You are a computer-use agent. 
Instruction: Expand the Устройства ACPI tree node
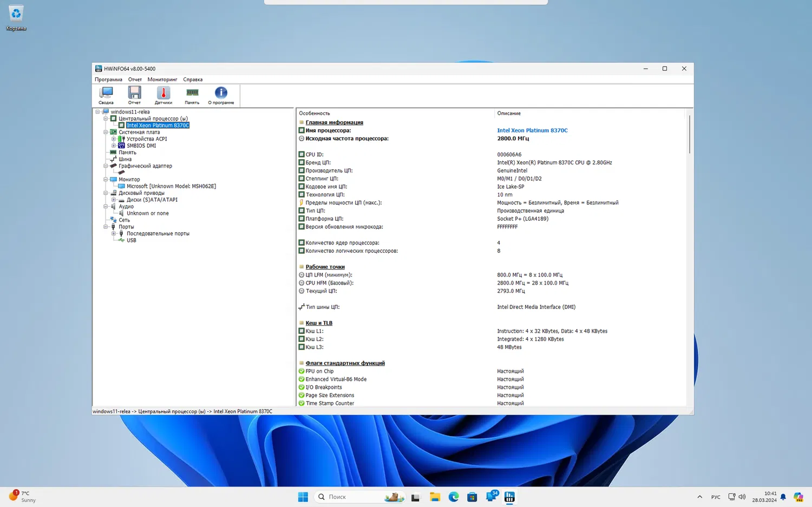pos(114,139)
